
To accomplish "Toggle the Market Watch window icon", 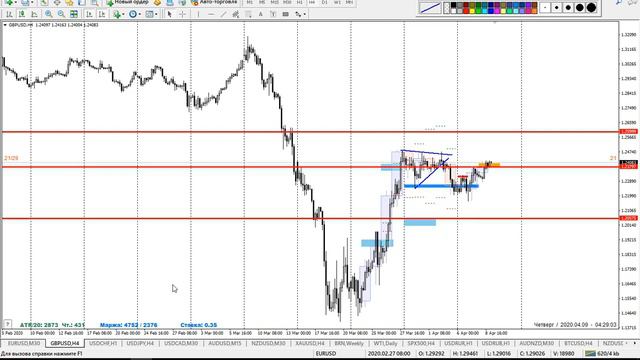I will (44, 2).
